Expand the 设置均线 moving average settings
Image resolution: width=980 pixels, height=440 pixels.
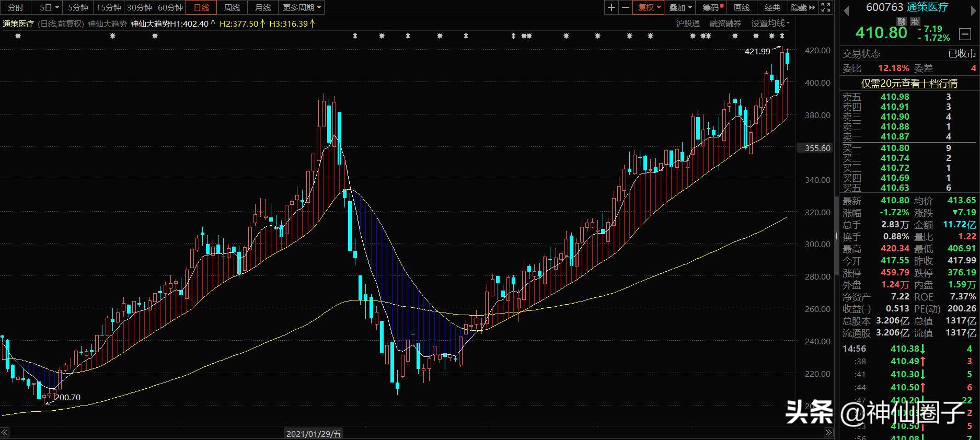[770, 24]
